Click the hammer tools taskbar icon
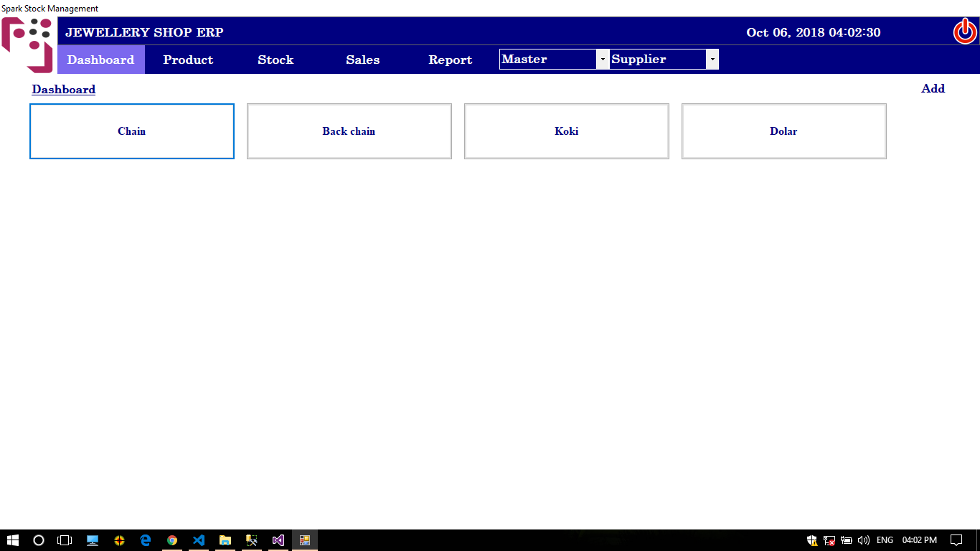980x551 pixels. tap(252, 540)
